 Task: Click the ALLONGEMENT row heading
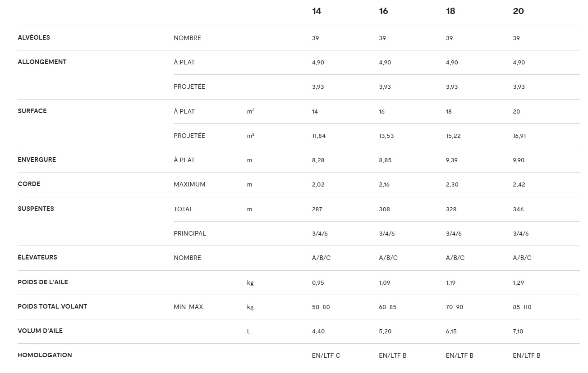[x=42, y=62]
